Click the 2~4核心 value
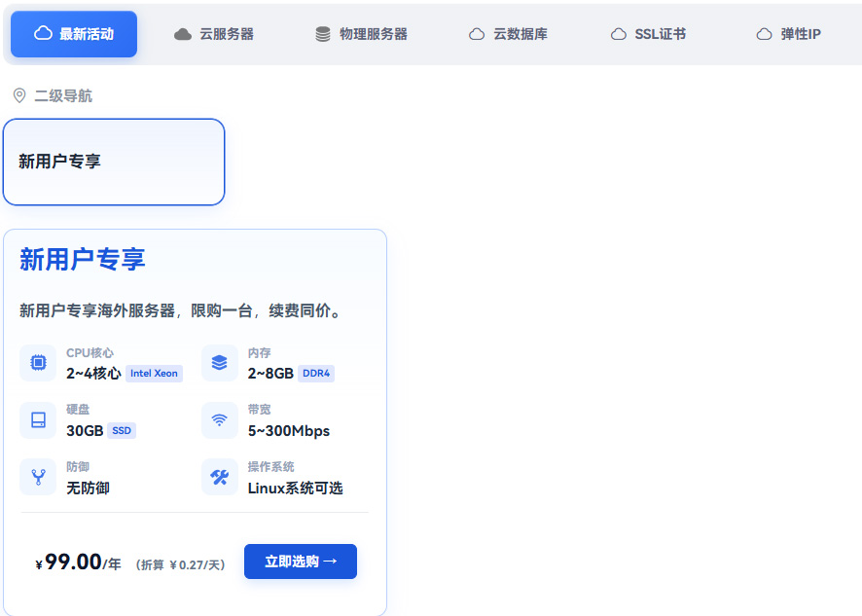 click(93, 374)
